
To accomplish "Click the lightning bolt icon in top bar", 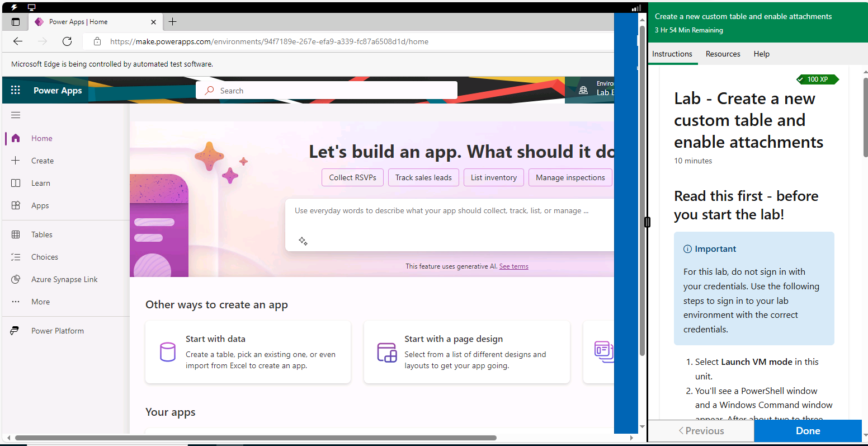I will point(14,7).
